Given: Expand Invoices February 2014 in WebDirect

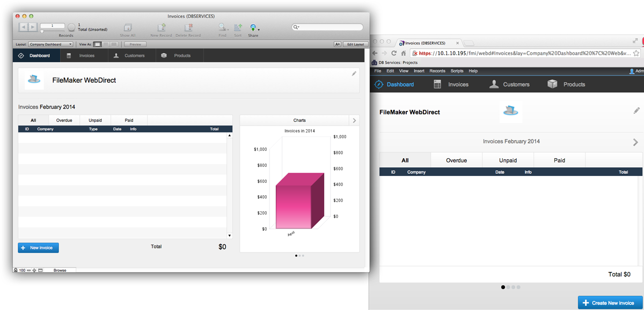Looking at the screenshot, I should click(x=635, y=142).
